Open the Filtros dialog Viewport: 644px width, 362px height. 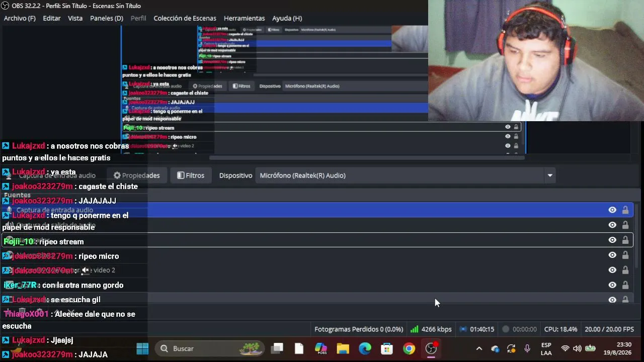click(191, 175)
